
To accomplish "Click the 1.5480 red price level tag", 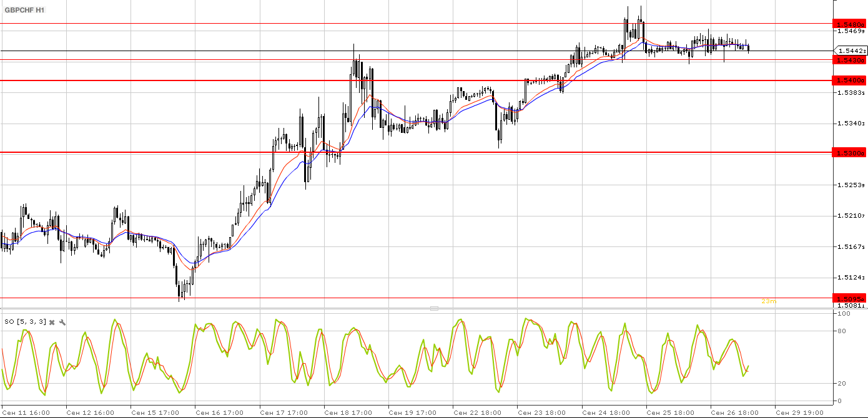I will pos(850,24).
